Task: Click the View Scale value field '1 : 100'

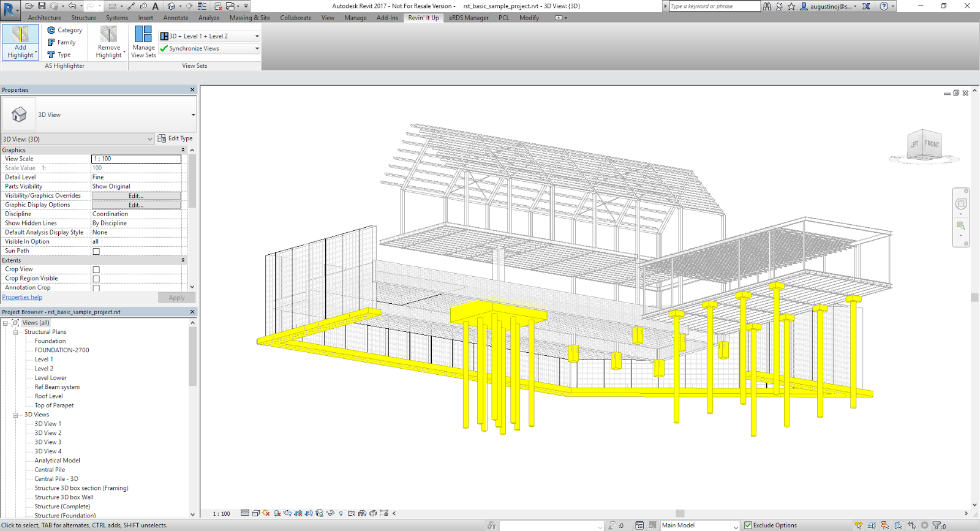Action: [x=136, y=159]
